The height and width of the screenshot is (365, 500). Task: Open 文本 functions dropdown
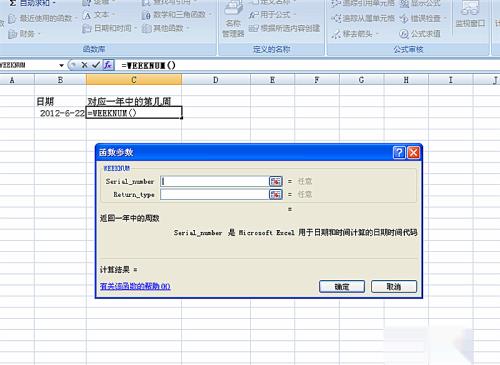99,15
